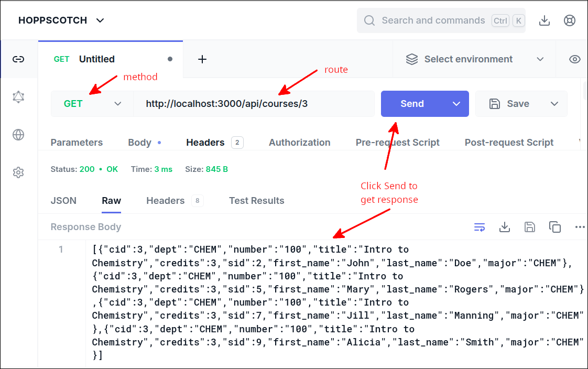Toggle line wrap in response body
The height and width of the screenshot is (369, 588).
click(479, 227)
